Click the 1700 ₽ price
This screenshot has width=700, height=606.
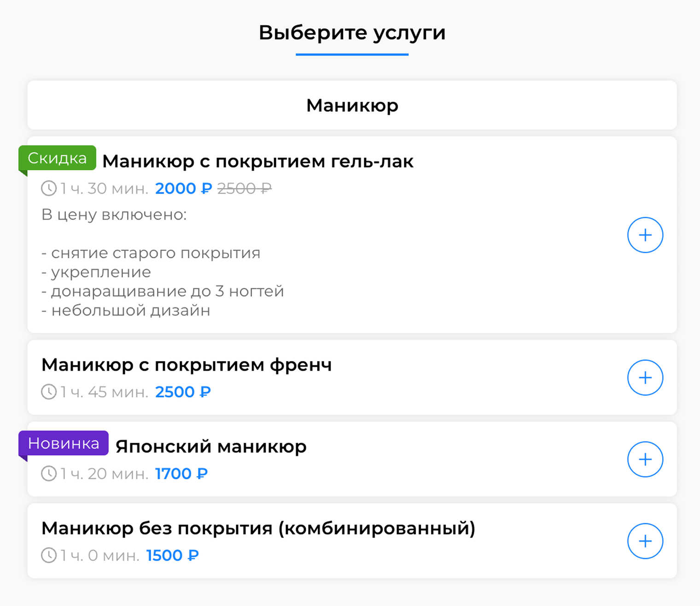pyautogui.click(x=181, y=473)
